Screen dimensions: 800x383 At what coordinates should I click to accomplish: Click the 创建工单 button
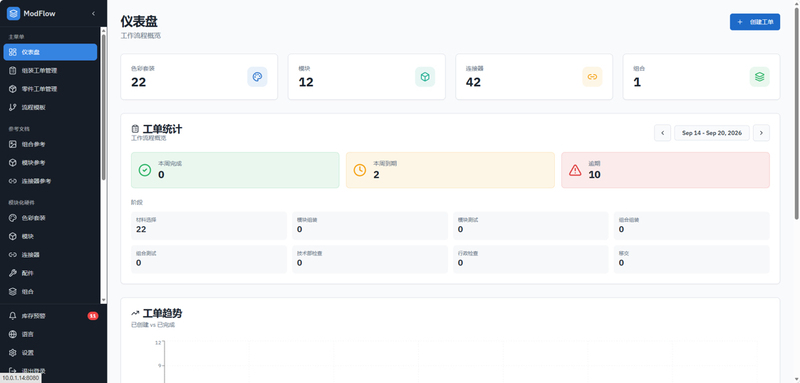pos(755,22)
